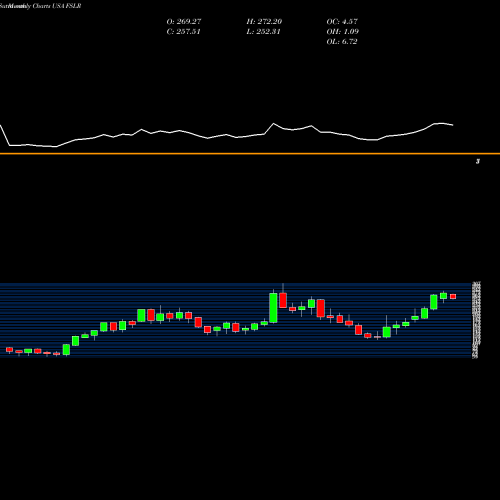Click the white indicator line's final data point
Image resolution: width=500 pixels, height=500 pixels.
point(453,125)
